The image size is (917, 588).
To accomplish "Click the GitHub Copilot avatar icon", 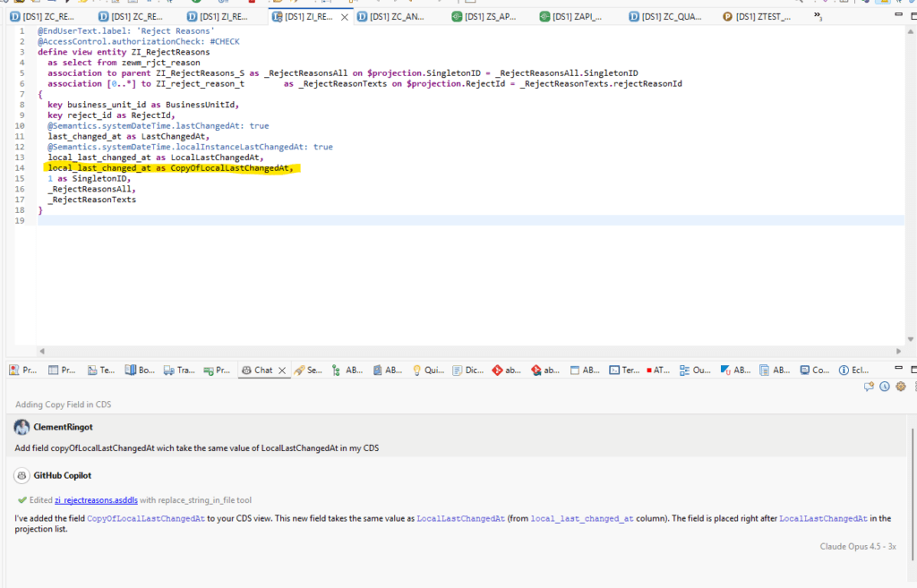I will (x=22, y=475).
